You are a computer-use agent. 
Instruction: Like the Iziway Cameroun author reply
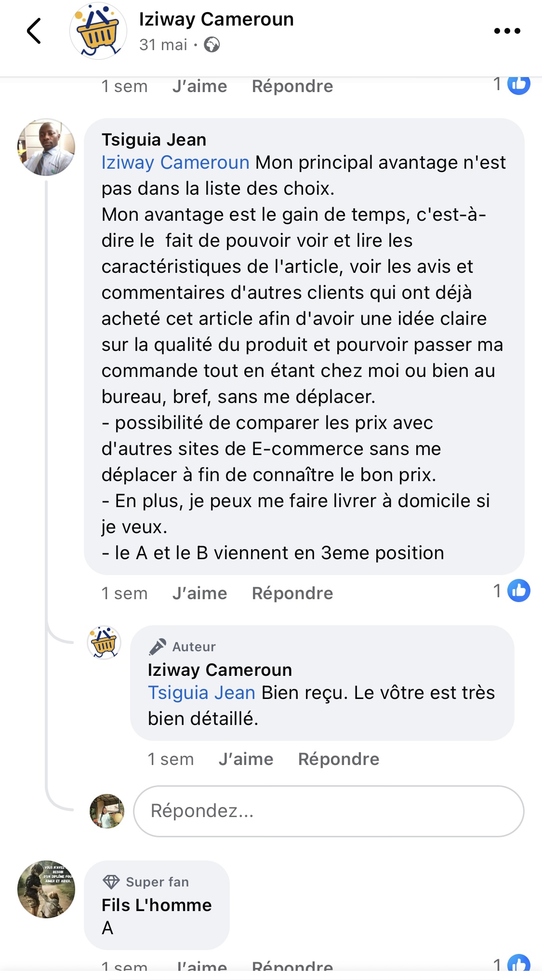coord(246,759)
